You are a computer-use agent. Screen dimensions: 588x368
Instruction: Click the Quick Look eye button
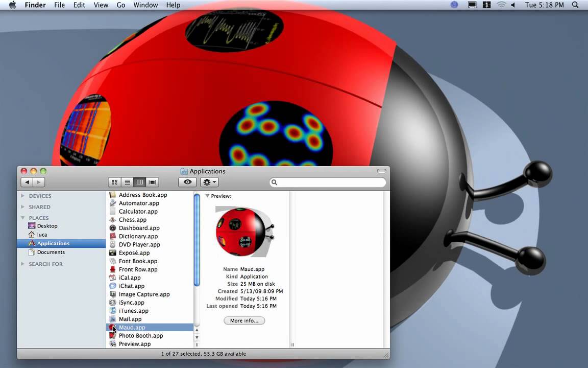pyautogui.click(x=187, y=182)
